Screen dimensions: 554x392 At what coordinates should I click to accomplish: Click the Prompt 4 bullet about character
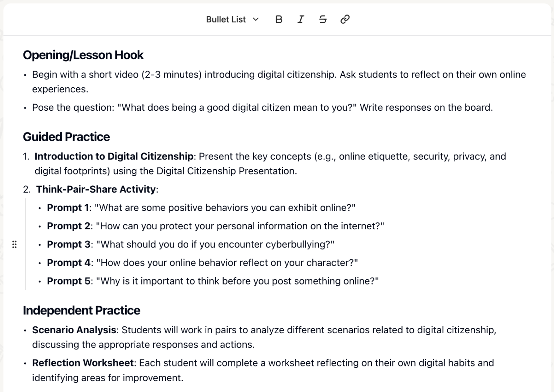point(202,263)
